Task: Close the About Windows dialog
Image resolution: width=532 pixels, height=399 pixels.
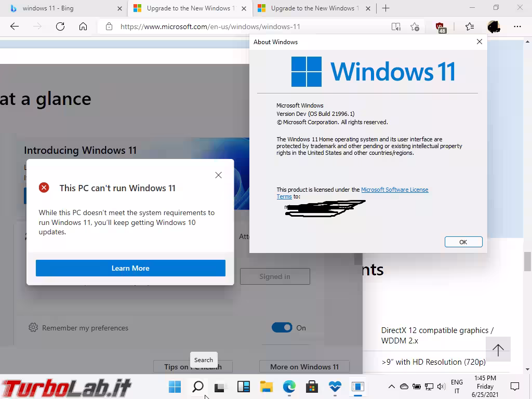Action: [x=480, y=42]
